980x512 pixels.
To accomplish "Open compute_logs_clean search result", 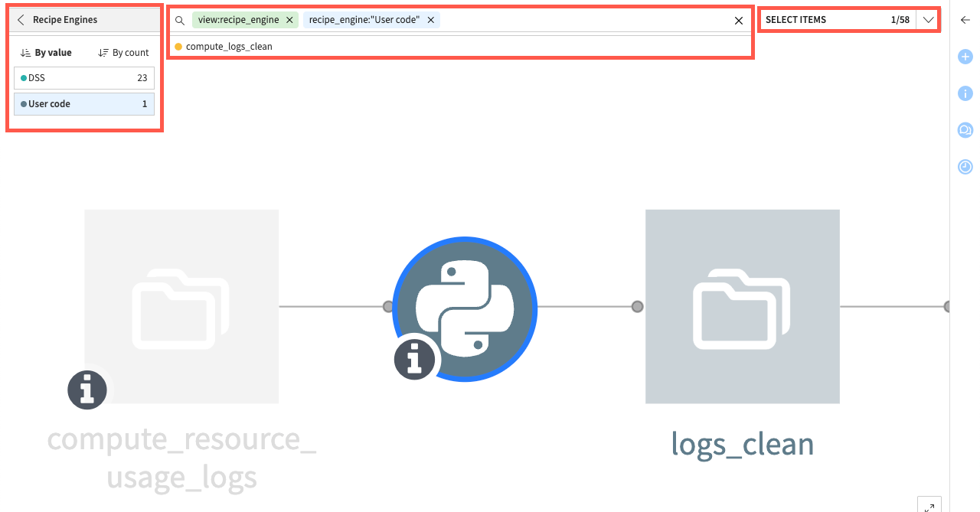I will pos(229,47).
